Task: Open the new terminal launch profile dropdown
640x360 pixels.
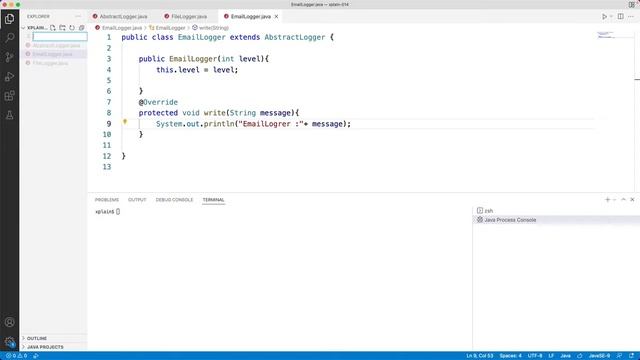Action: coord(614,200)
